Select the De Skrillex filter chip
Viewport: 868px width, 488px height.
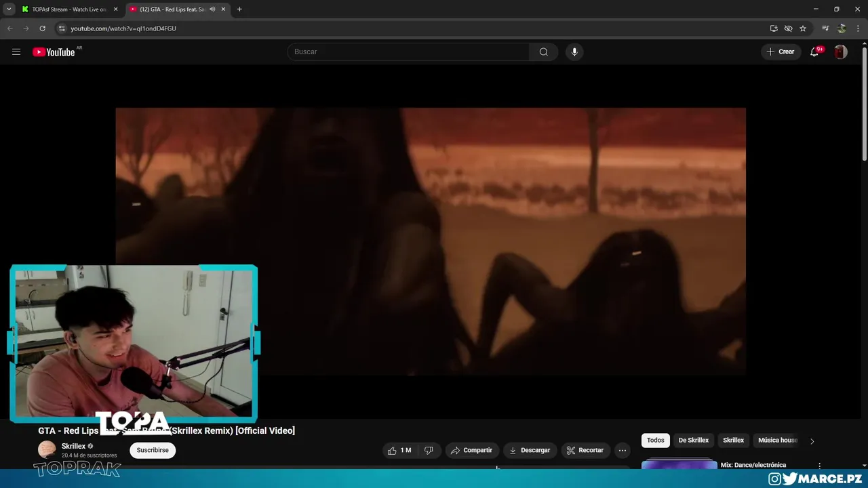[x=694, y=441]
